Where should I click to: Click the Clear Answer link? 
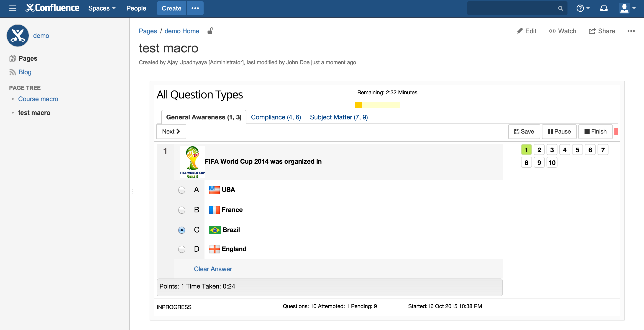pos(213,269)
